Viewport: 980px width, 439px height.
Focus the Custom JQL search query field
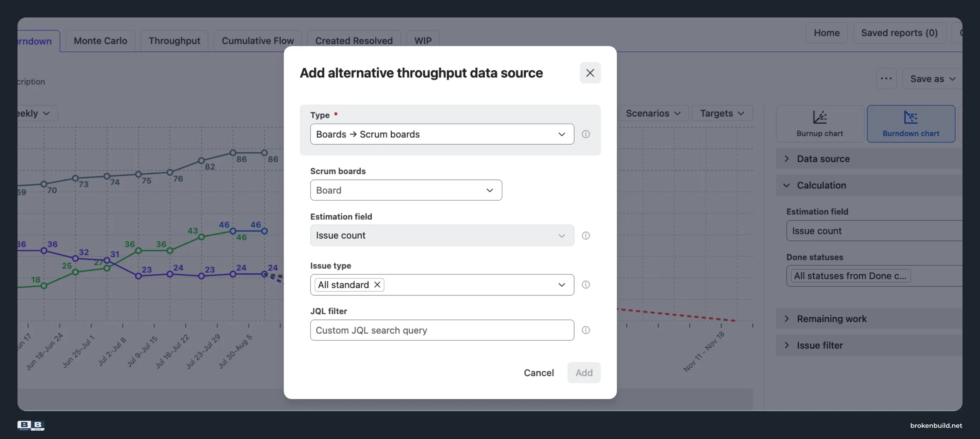(x=442, y=330)
